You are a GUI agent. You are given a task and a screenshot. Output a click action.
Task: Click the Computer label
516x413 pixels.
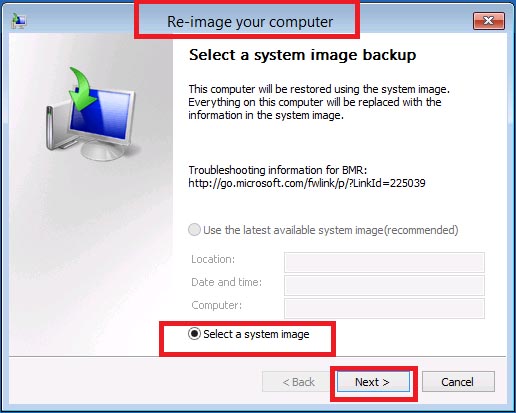click(217, 305)
